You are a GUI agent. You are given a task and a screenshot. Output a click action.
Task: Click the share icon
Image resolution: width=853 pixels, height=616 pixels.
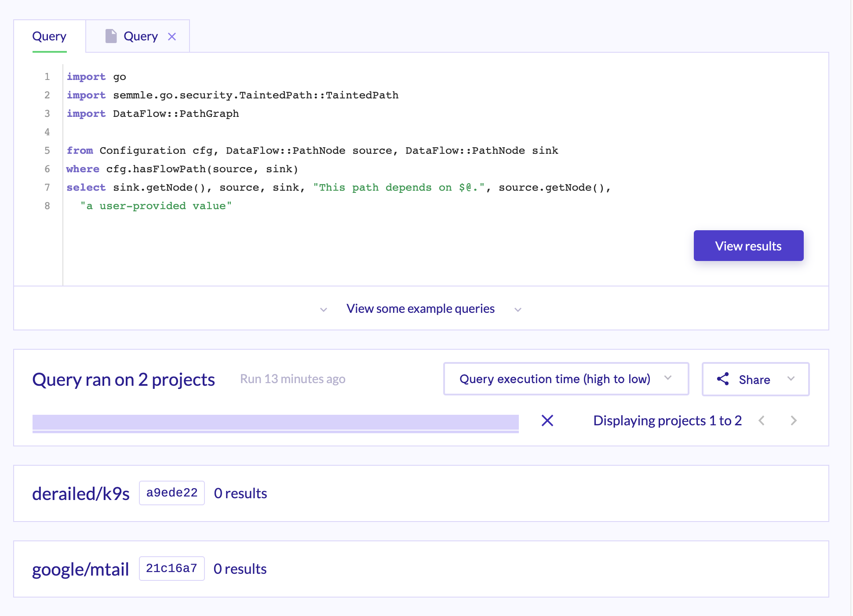click(723, 379)
